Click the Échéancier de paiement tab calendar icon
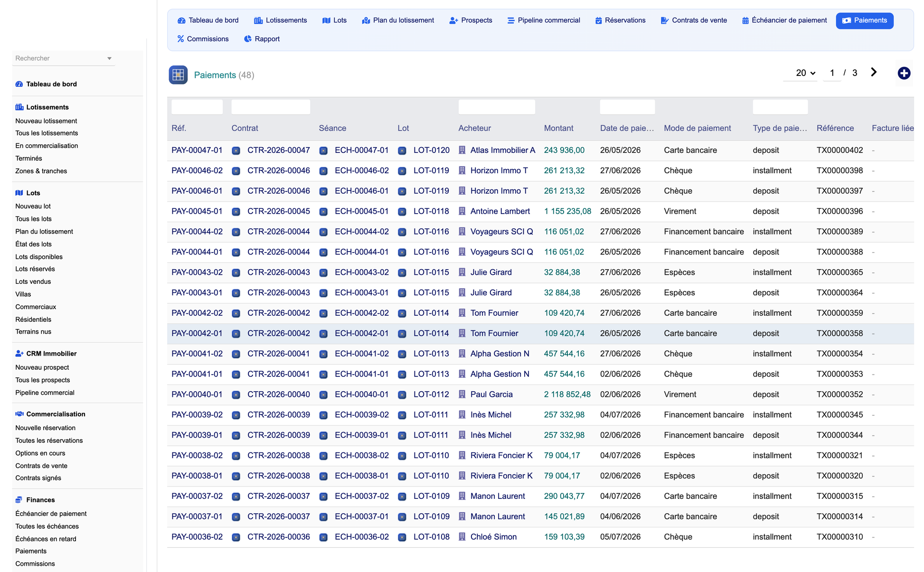The image size is (924, 572). (745, 20)
